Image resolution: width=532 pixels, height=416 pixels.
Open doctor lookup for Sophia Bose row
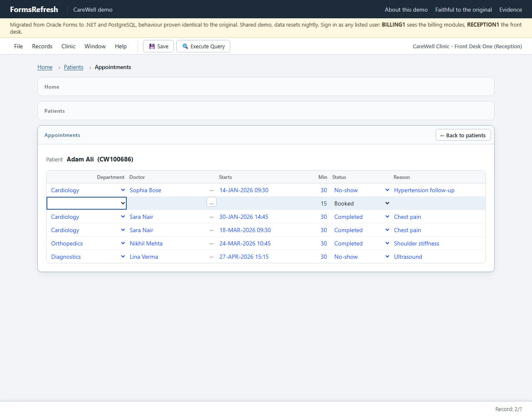pyautogui.click(x=212, y=190)
